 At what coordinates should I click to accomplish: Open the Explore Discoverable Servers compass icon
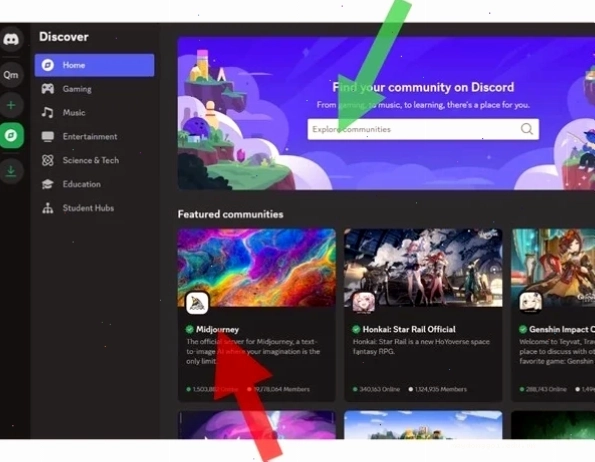click(12, 135)
